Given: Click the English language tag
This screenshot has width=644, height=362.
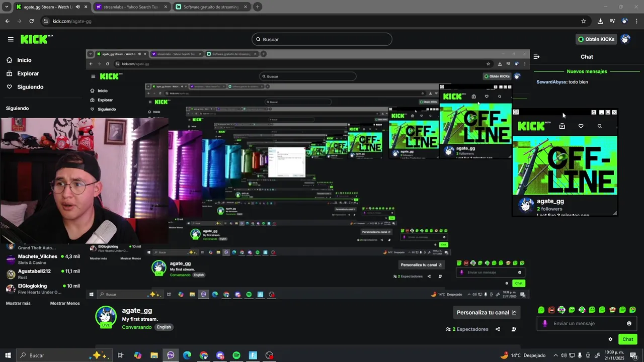Looking at the screenshot, I should point(164,327).
